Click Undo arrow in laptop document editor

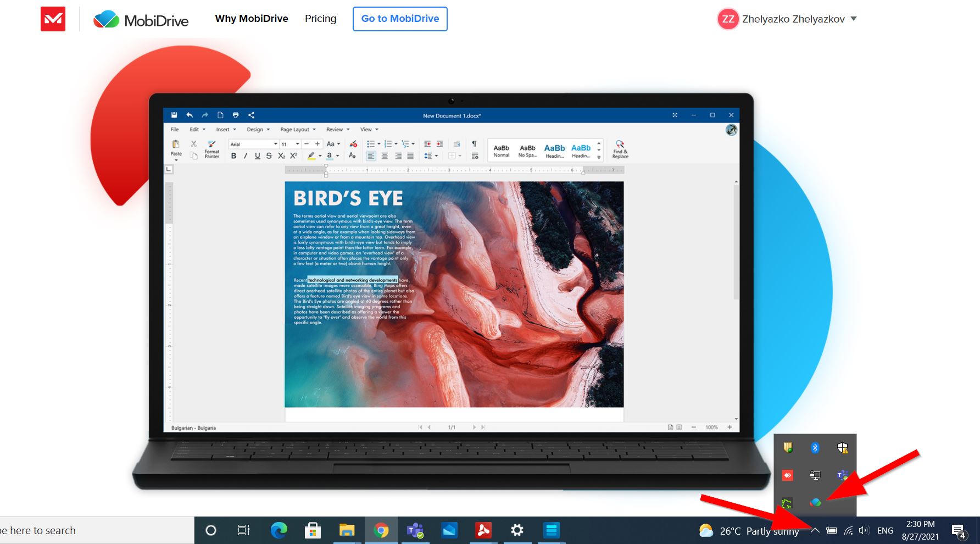click(190, 115)
